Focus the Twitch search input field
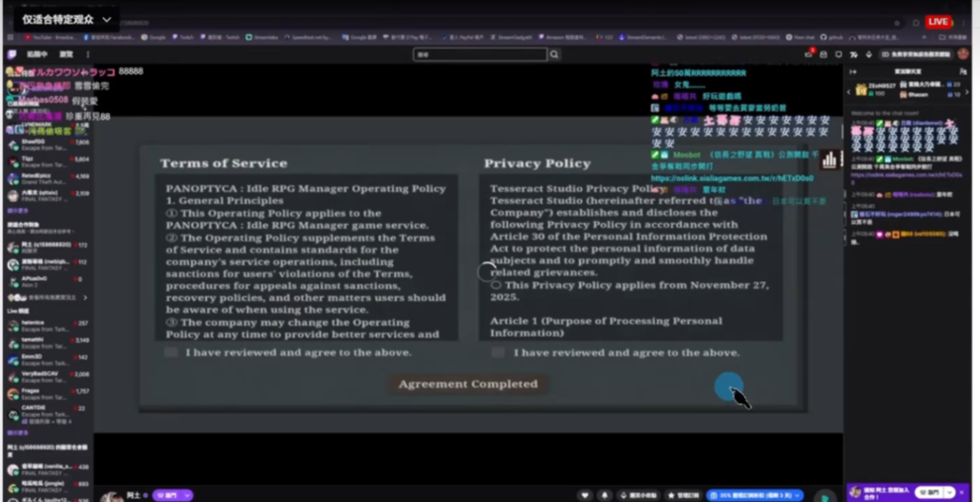Screen dimensions: 980x502 coord(480,54)
